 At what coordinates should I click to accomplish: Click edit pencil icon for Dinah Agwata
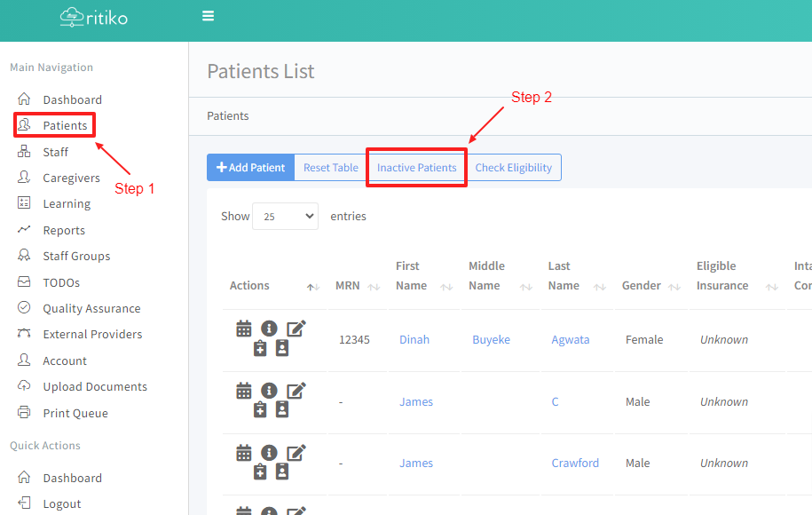point(296,329)
